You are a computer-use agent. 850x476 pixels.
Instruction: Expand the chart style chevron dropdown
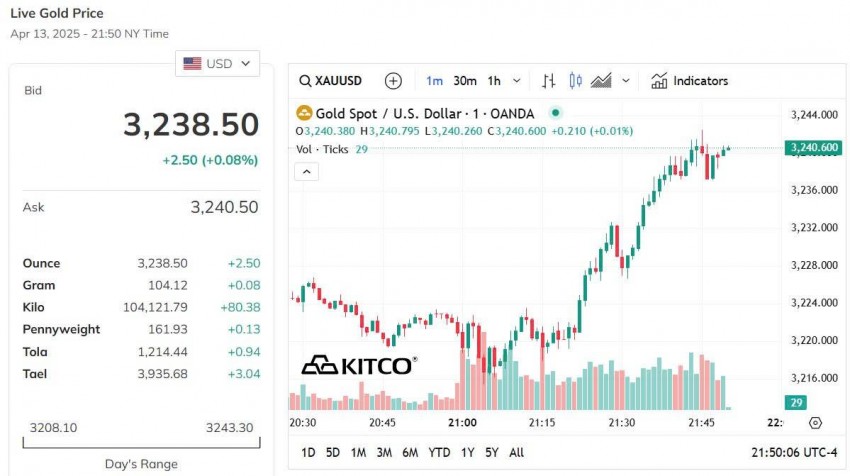pos(626,81)
